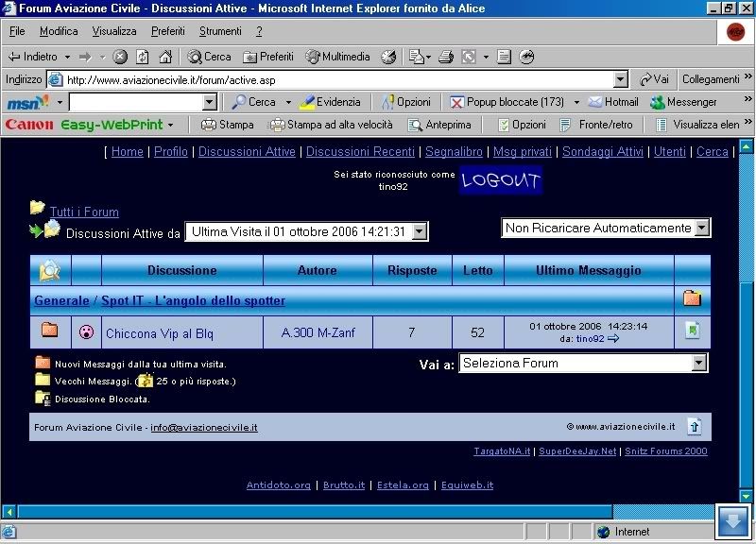Open MSN toolbar Opzioni
The image size is (756, 544).
click(406, 102)
